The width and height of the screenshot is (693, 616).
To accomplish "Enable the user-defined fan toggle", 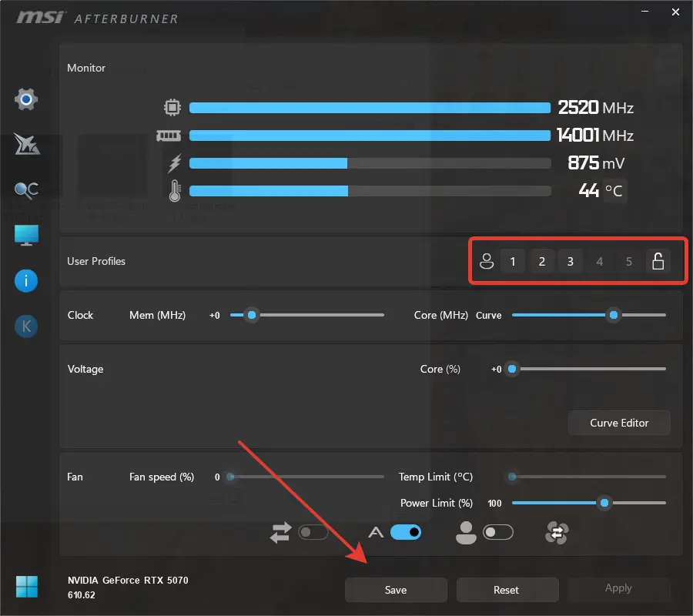I will [498, 533].
